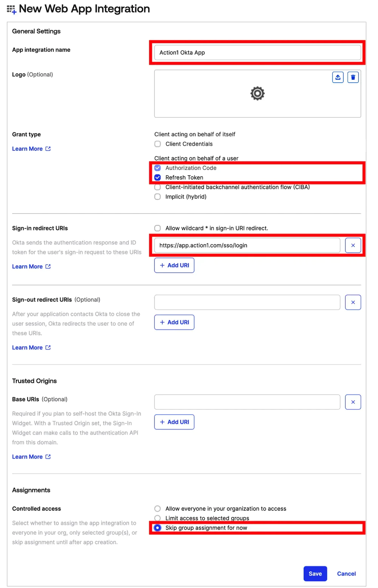Click the App integration name text field
Viewport: 378px width, 588px height.
[x=257, y=53]
